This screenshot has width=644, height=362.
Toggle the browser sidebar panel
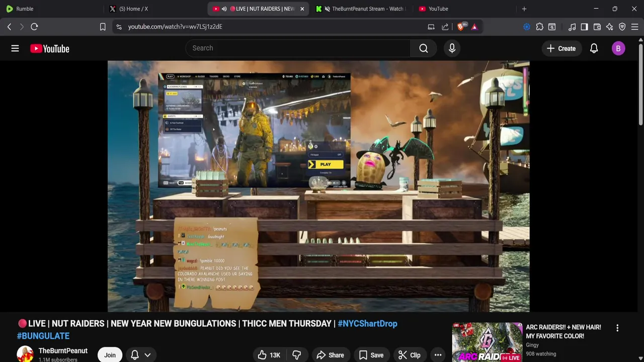(x=584, y=27)
